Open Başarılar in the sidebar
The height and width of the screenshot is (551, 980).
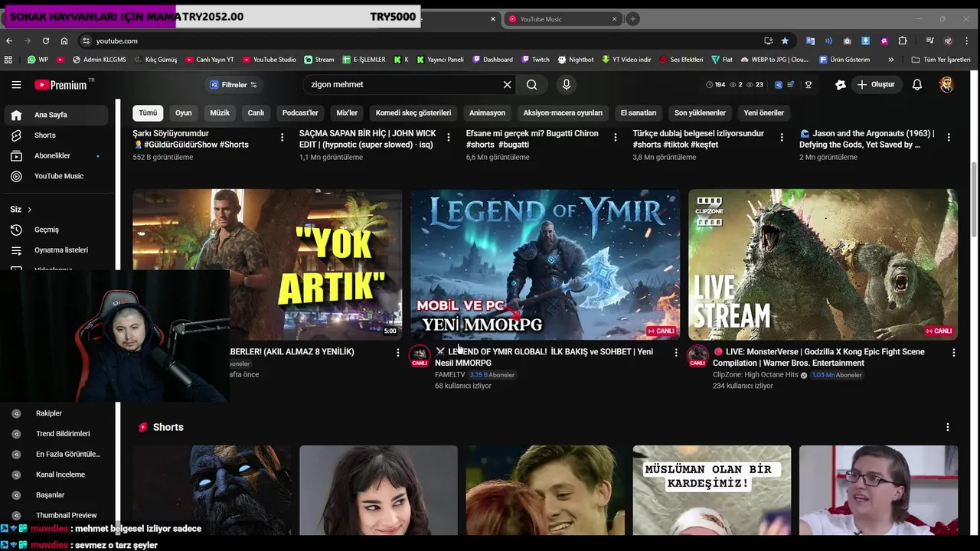55,495
